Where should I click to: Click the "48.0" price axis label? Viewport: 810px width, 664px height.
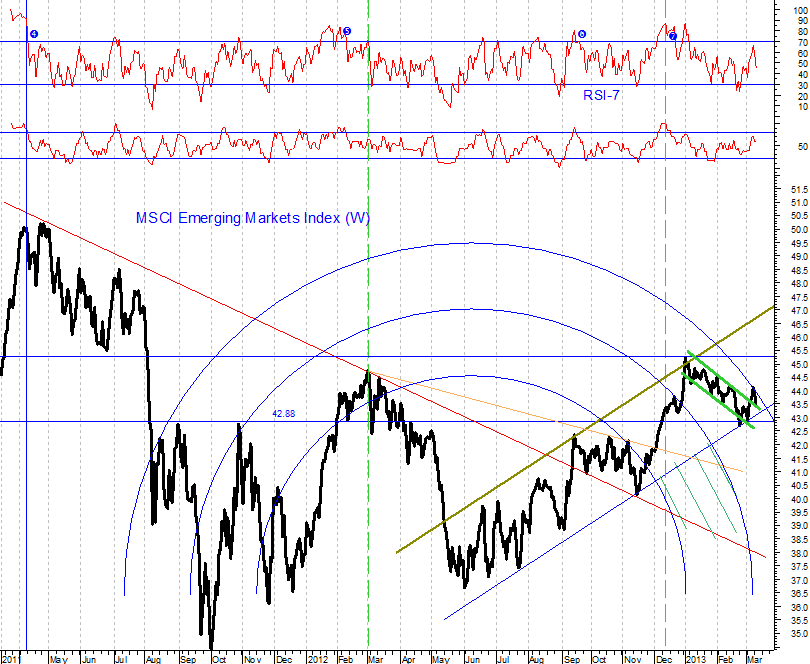799,284
